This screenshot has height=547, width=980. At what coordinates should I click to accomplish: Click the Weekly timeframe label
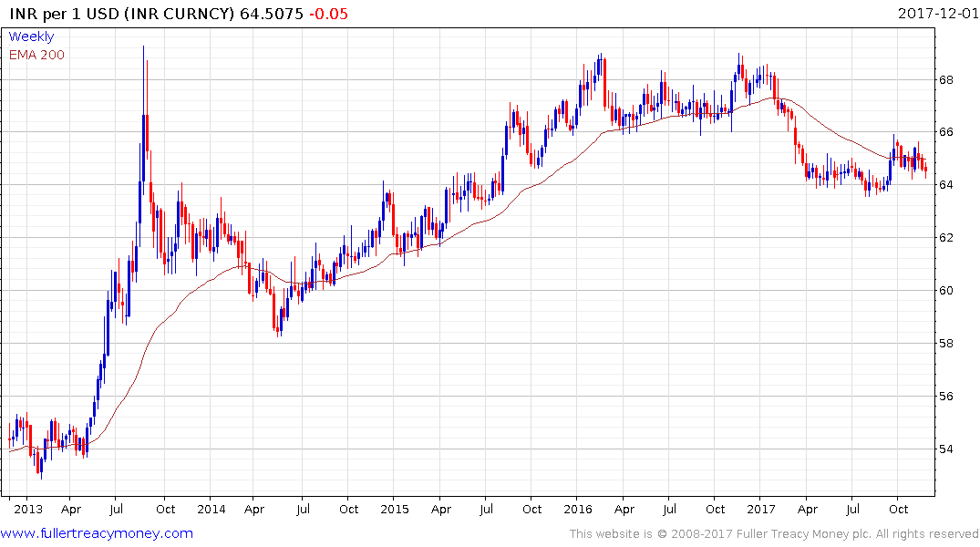point(31,36)
